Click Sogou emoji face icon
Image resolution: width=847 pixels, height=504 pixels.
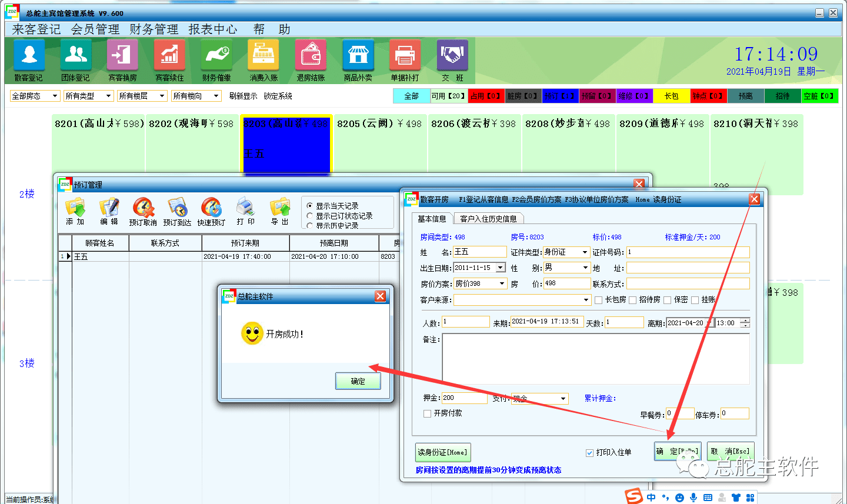[679, 498]
